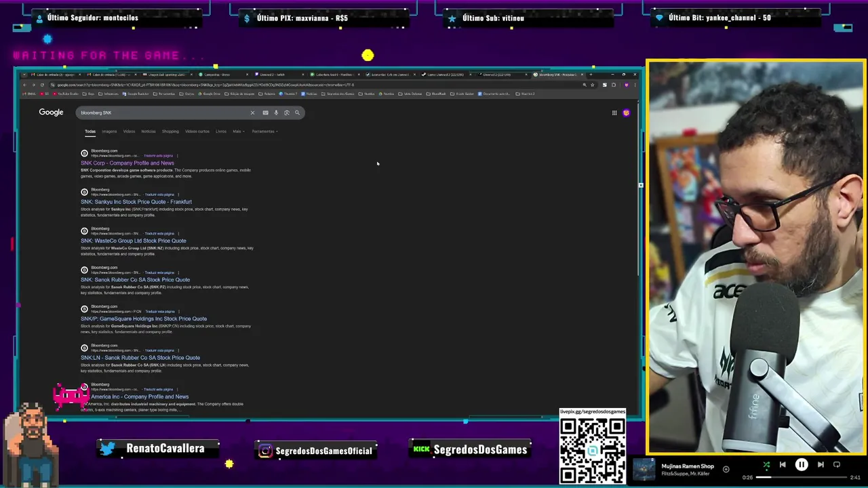Open the Google account avatar
Image resolution: width=868 pixels, height=488 pixels.
(626, 113)
